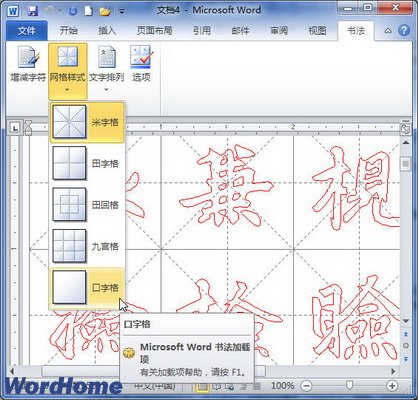Select the 书法 calligraphy tab

356,31
